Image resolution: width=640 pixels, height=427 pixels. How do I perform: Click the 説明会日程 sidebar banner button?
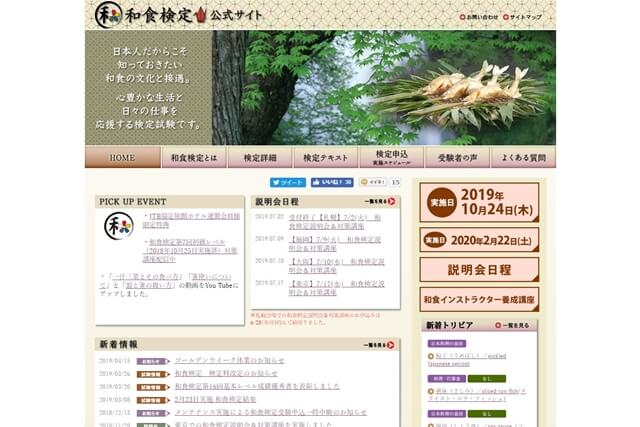pyautogui.click(x=479, y=270)
